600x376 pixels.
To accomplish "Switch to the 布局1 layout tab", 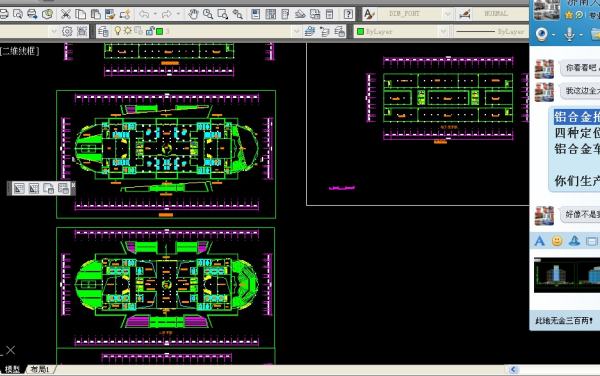I will [x=40, y=369].
